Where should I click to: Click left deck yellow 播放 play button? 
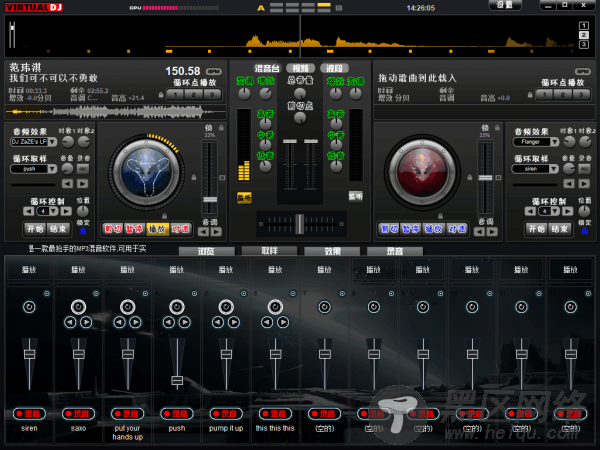coord(157,229)
